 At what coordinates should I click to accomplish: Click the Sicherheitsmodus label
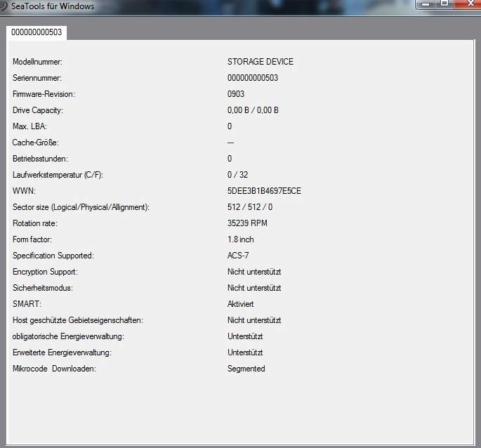pos(43,288)
